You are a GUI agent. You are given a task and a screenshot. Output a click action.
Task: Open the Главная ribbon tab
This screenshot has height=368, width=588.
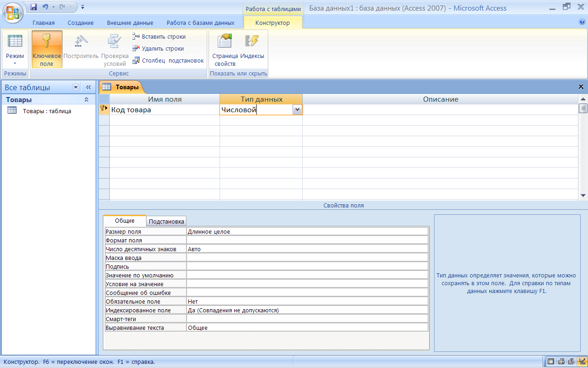point(44,23)
